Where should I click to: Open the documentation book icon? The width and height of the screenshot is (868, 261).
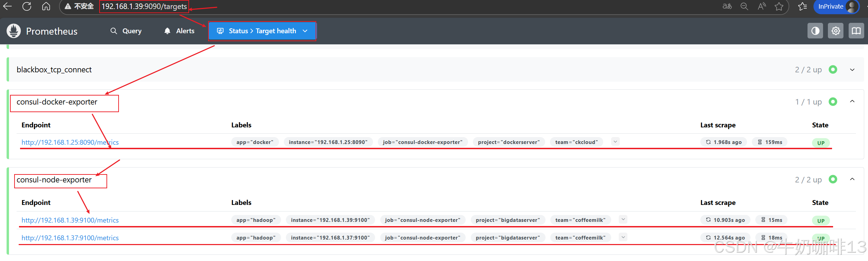856,31
